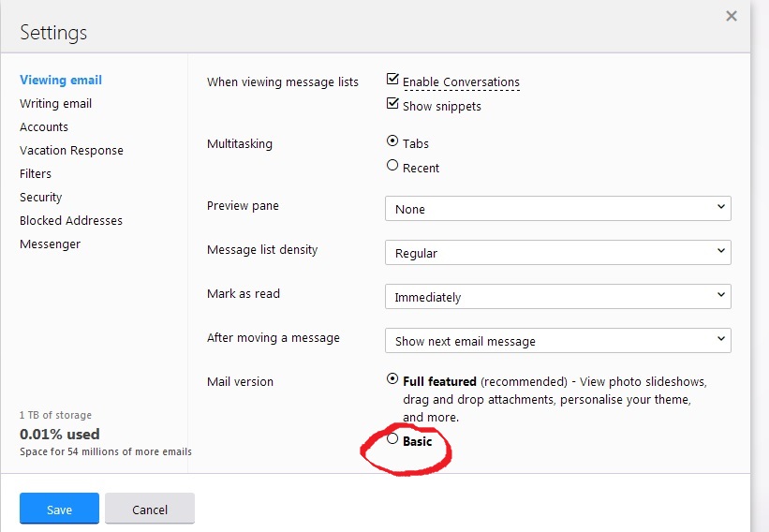
Task: Switch to the Filters section
Action: pos(36,173)
